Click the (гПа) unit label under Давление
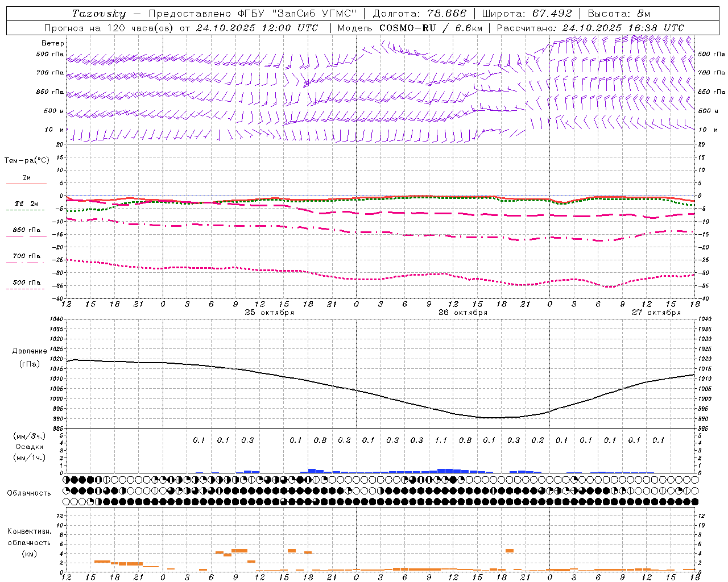 click(x=30, y=364)
